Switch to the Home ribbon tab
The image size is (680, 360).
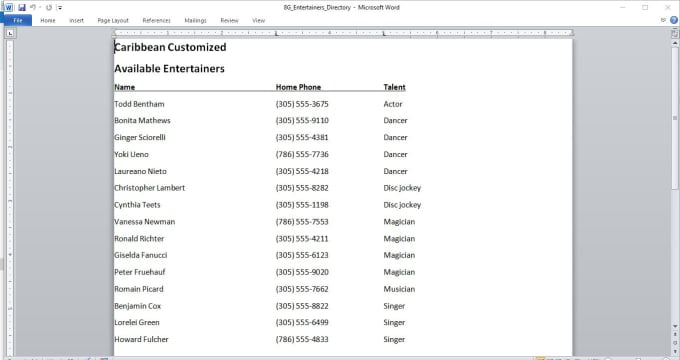point(48,20)
